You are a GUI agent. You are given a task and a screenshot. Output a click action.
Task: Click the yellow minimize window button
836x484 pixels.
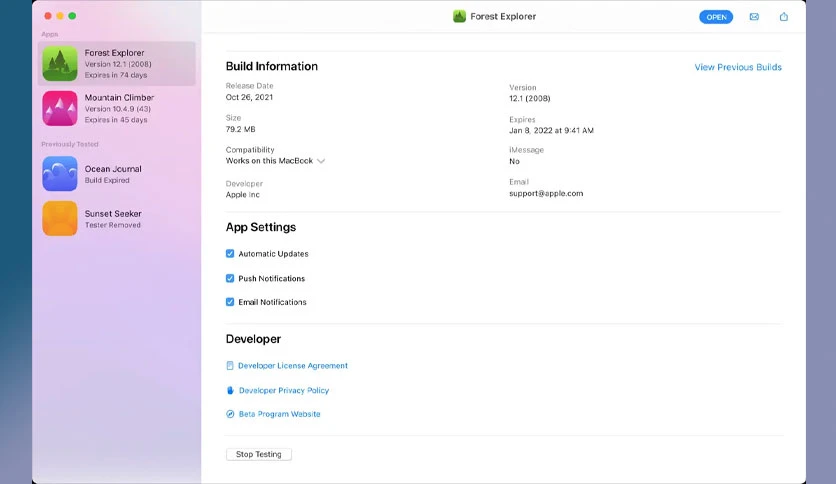[60, 16]
